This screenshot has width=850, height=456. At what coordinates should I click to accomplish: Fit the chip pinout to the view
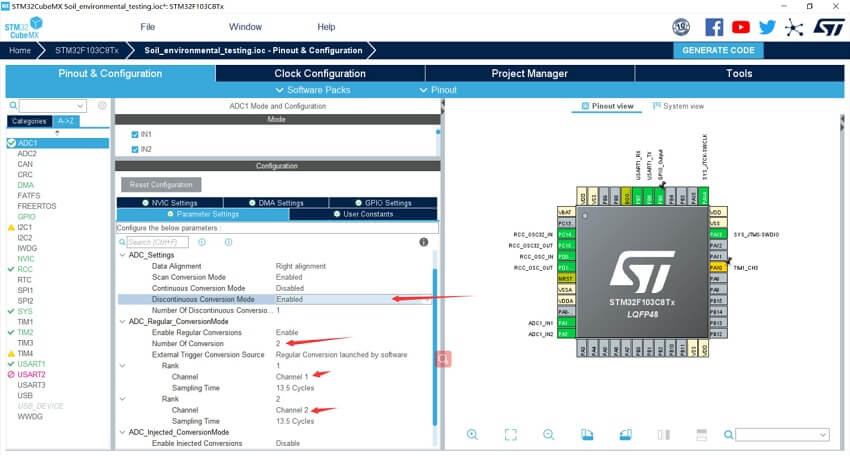[x=511, y=434]
